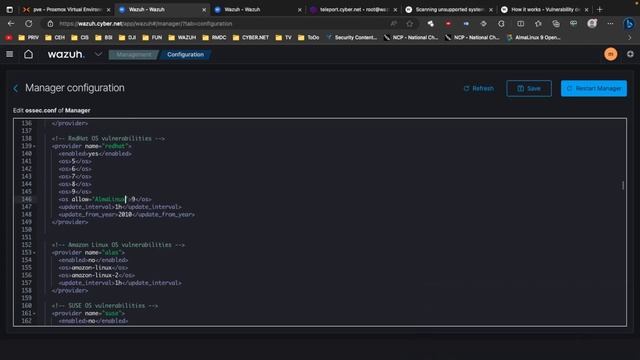
Task: Open the YouTube bookmark icon
Action: tap(9, 38)
